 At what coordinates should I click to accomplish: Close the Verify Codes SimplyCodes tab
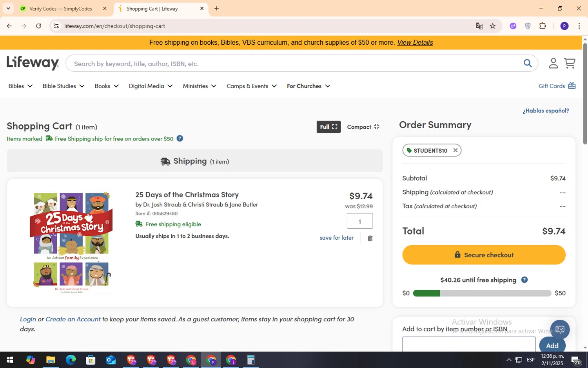105,8
